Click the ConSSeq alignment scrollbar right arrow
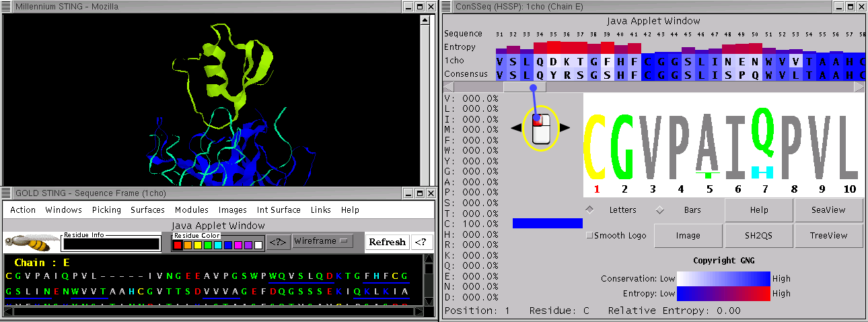868x322 pixels. point(859,87)
